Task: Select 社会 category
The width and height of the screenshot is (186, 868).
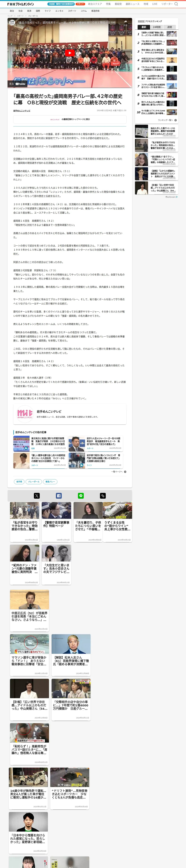Action: [x=21, y=11]
